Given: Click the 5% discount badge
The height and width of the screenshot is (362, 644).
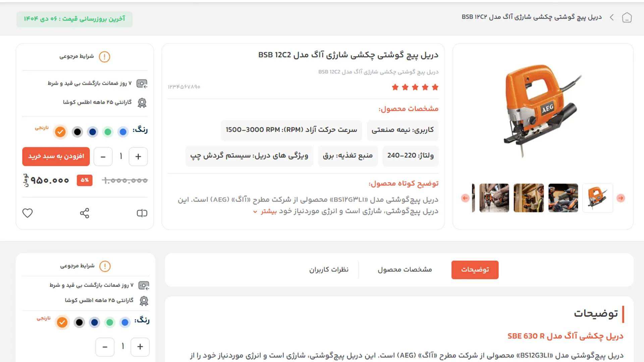Looking at the screenshot, I should click(x=85, y=180).
